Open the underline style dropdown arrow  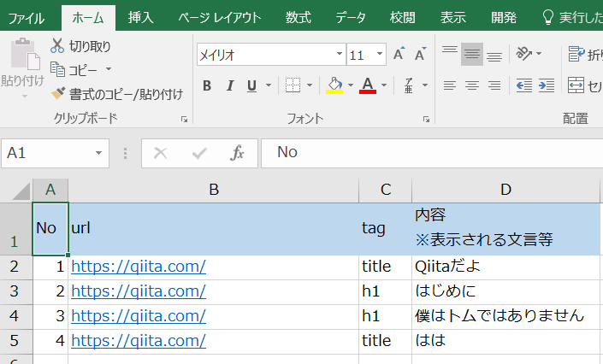(269, 85)
